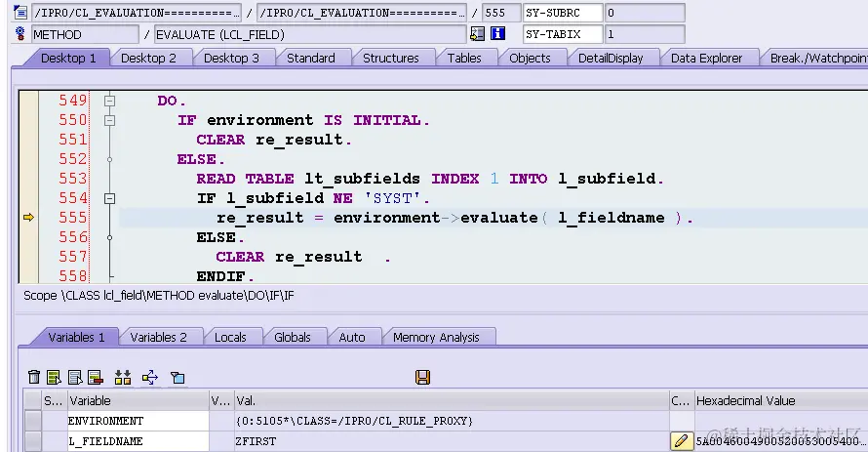Screen dimensions: 868x452
Task: Select the Variables 2 tab
Action: [158, 338]
